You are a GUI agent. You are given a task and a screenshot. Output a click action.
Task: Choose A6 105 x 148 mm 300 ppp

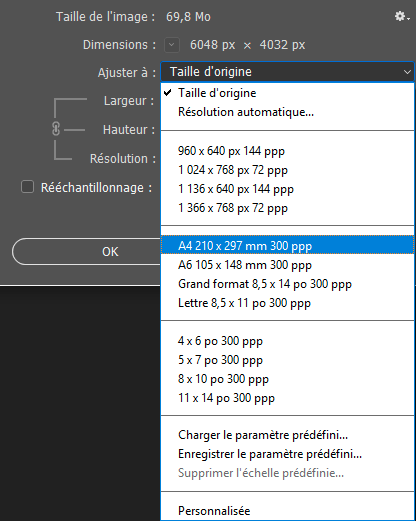(x=288, y=265)
